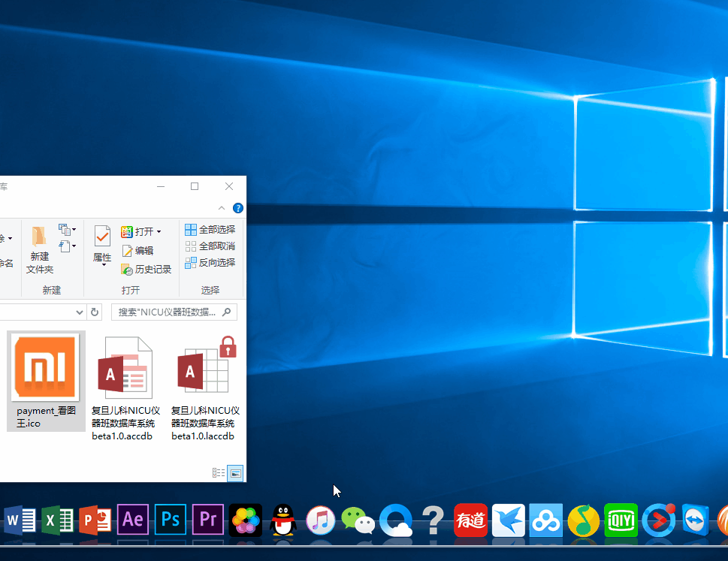Launch iQIYI video app
Screen dimensions: 728x561
[x=621, y=520]
